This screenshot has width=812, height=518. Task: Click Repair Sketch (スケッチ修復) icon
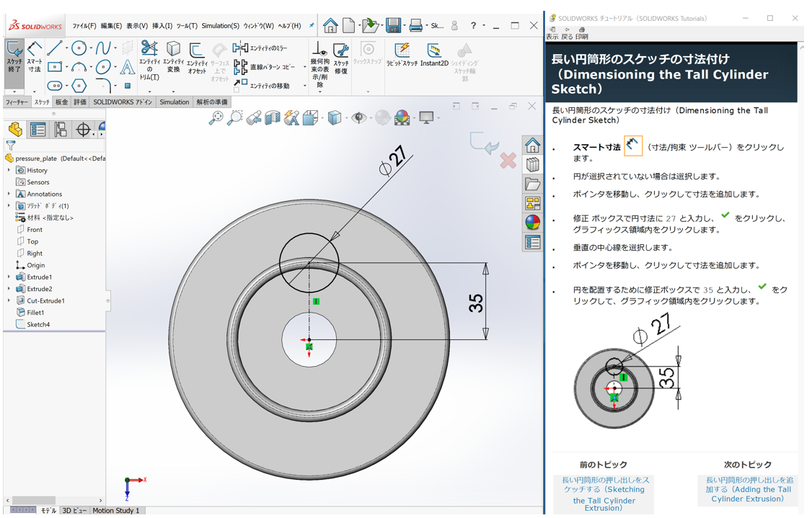(x=341, y=50)
